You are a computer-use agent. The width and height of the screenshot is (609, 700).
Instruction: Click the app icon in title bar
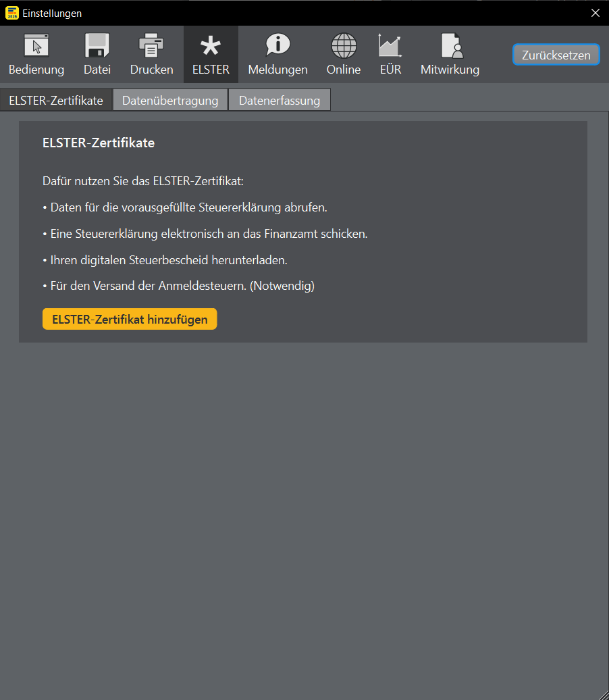tap(12, 13)
